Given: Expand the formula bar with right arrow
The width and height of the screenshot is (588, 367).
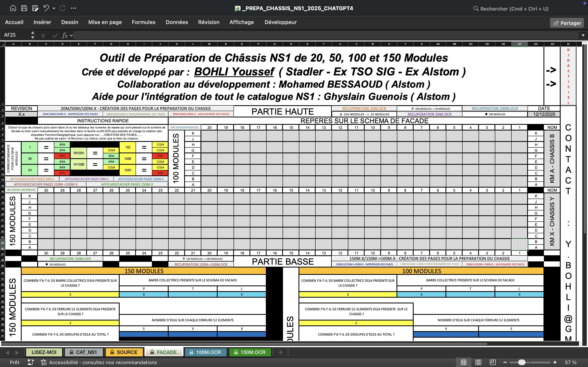Looking at the screenshot, I should 583,35.
